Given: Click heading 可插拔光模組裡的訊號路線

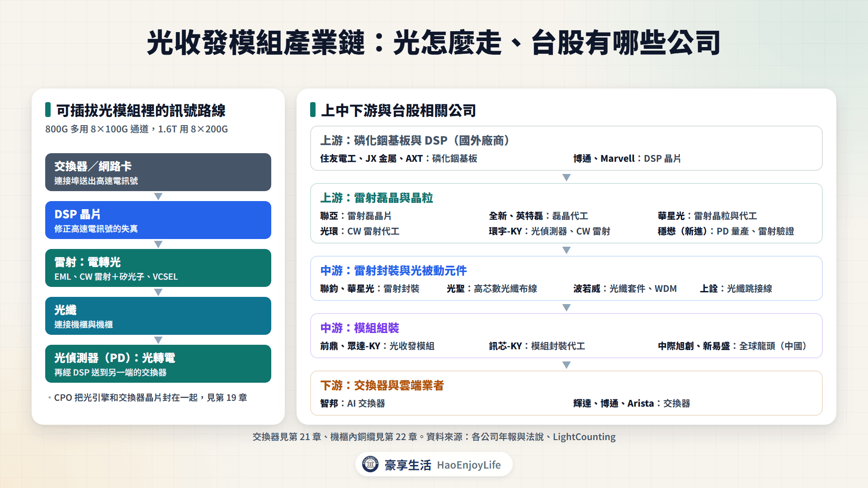Looking at the screenshot, I should 141,110.
